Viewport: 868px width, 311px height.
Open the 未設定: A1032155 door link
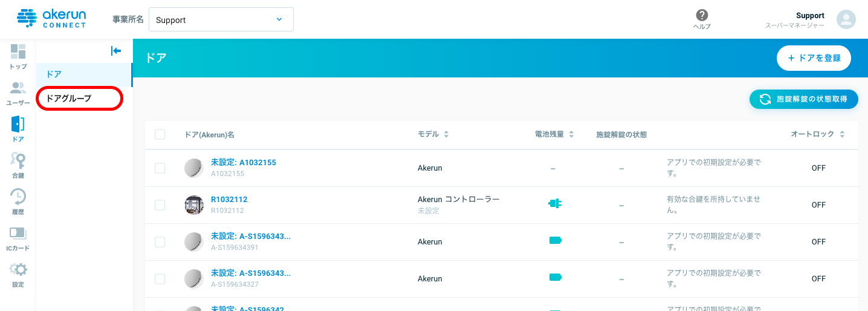tap(243, 163)
